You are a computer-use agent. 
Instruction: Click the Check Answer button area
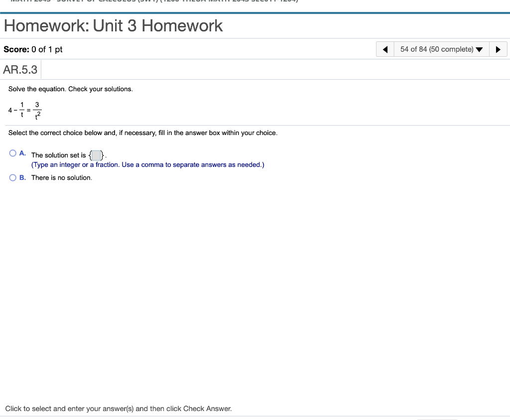438,419
